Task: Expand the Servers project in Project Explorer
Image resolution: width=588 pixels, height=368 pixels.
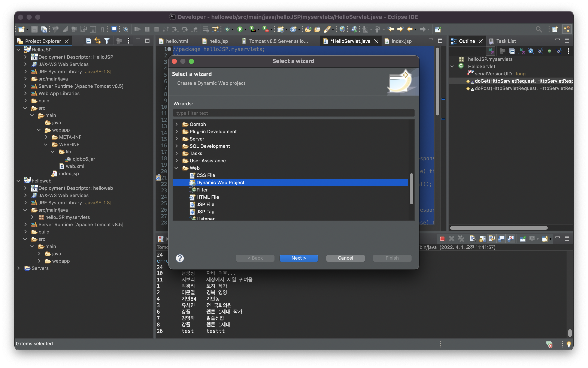Action: pyautogui.click(x=18, y=268)
